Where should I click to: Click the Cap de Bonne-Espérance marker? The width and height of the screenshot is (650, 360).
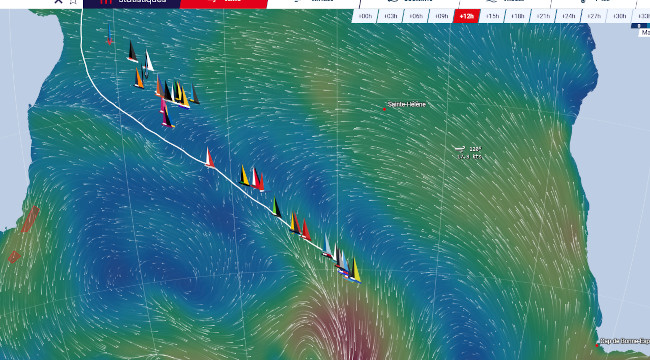coord(597,345)
